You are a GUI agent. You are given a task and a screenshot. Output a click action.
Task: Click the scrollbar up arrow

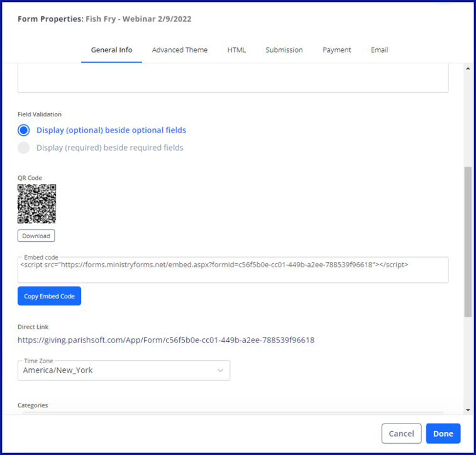tap(467, 69)
